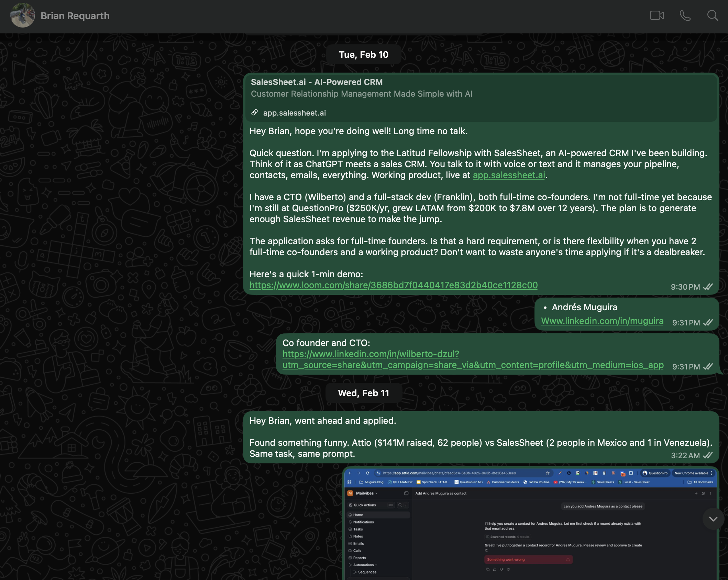Click double checkmarks on the Andrés Muguira message
Image resolution: width=728 pixels, height=580 pixels.
708,323
